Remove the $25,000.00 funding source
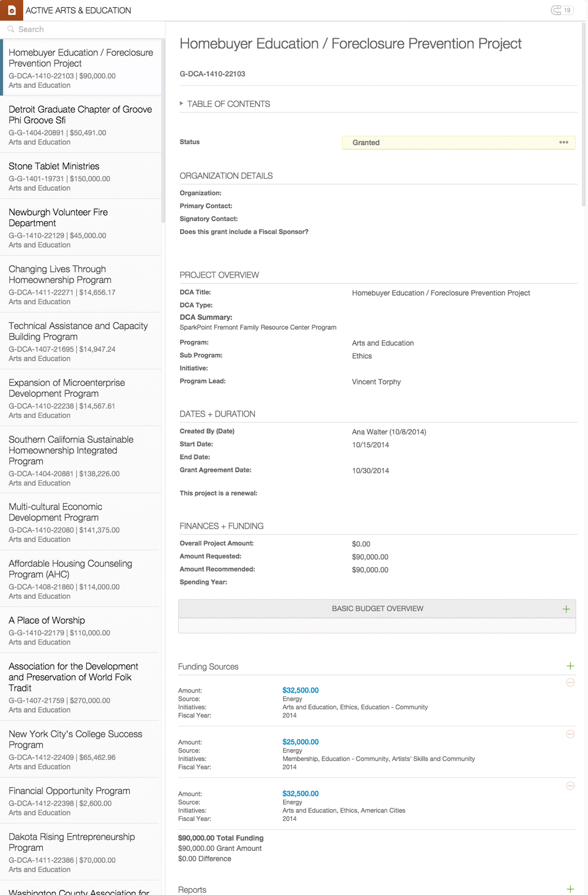Image resolution: width=588 pixels, height=895 pixels. point(570,734)
